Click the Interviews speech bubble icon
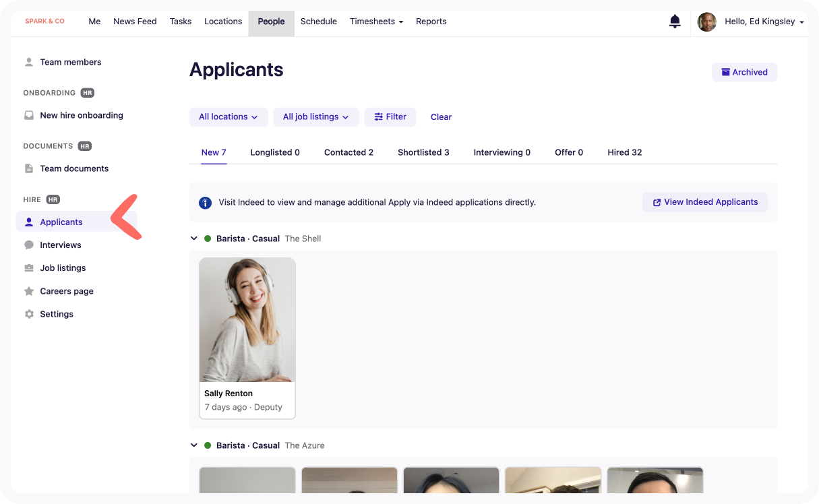 (29, 245)
